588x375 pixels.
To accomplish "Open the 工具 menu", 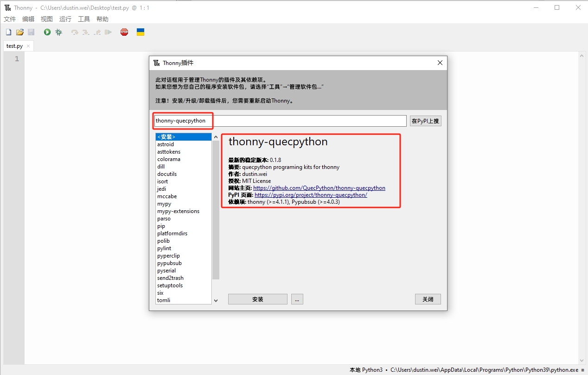I will 84,19.
